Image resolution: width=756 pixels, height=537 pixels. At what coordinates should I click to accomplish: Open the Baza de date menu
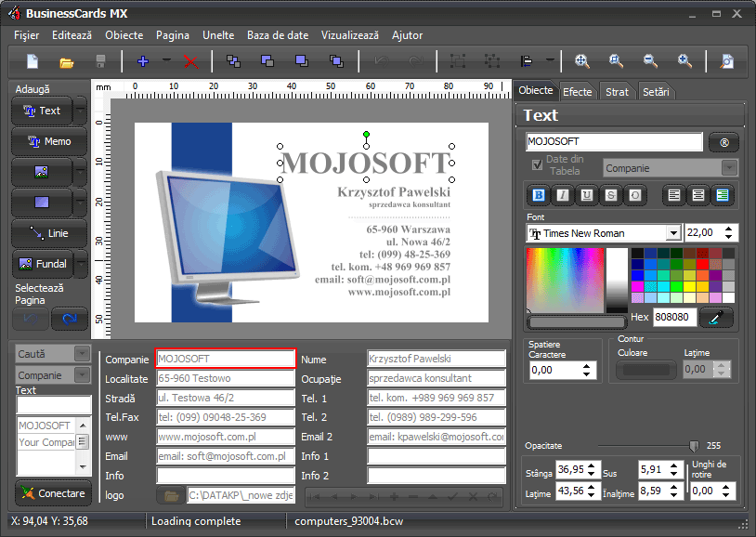pyautogui.click(x=278, y=35)
